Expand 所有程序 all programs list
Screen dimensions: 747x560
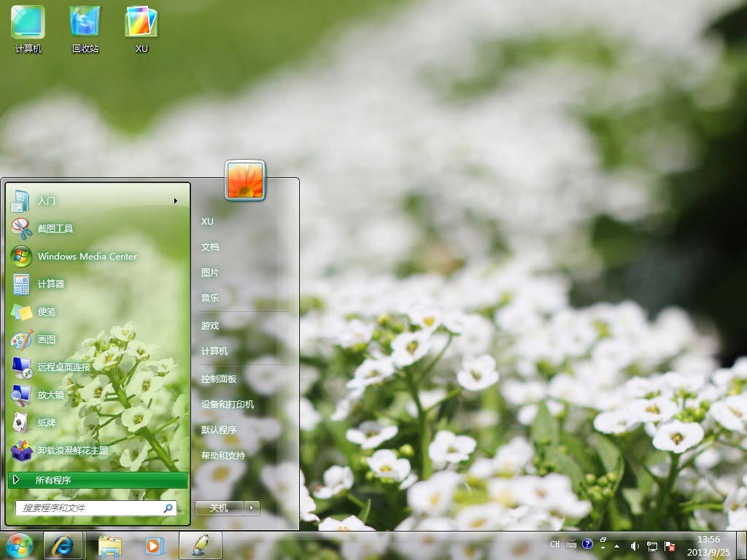point(98,480)
